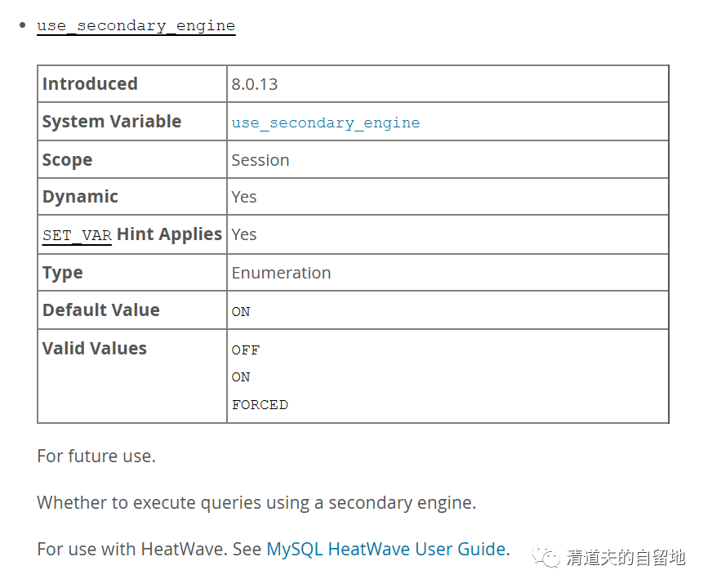
Task: Select the Session scope value
Action: point(260,160)
